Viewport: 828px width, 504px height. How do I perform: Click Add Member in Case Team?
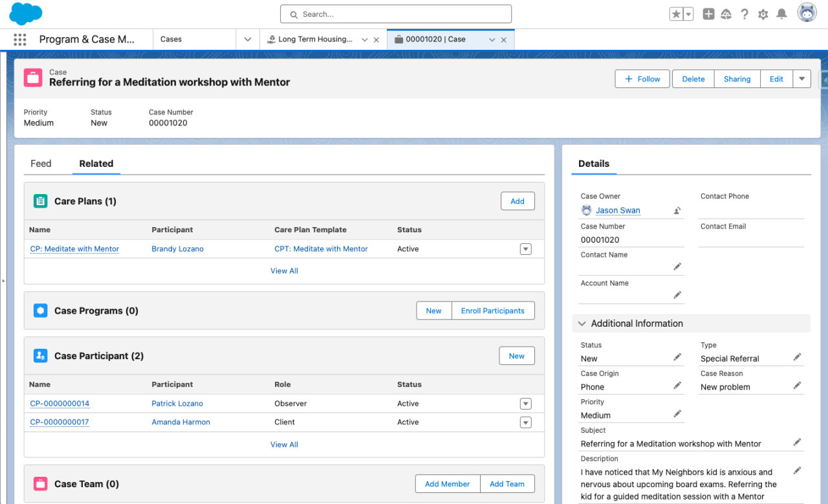tap(448, 484)
